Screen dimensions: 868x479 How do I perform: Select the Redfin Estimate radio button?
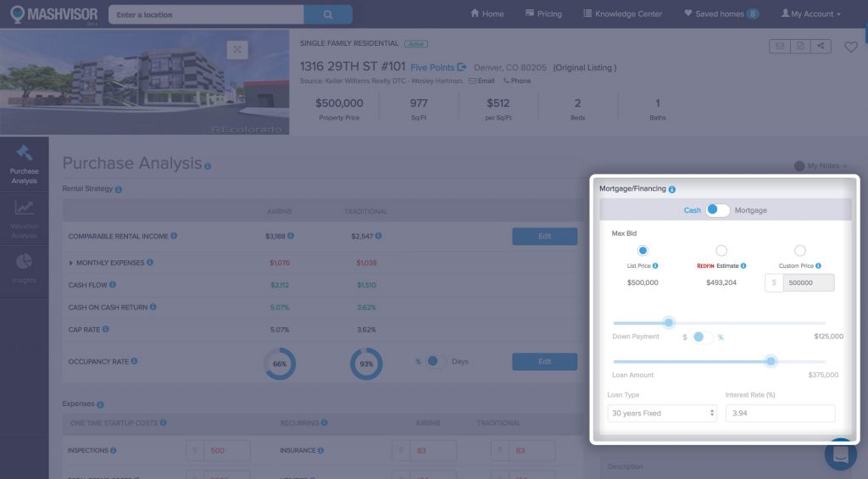[x=721, y=250]
